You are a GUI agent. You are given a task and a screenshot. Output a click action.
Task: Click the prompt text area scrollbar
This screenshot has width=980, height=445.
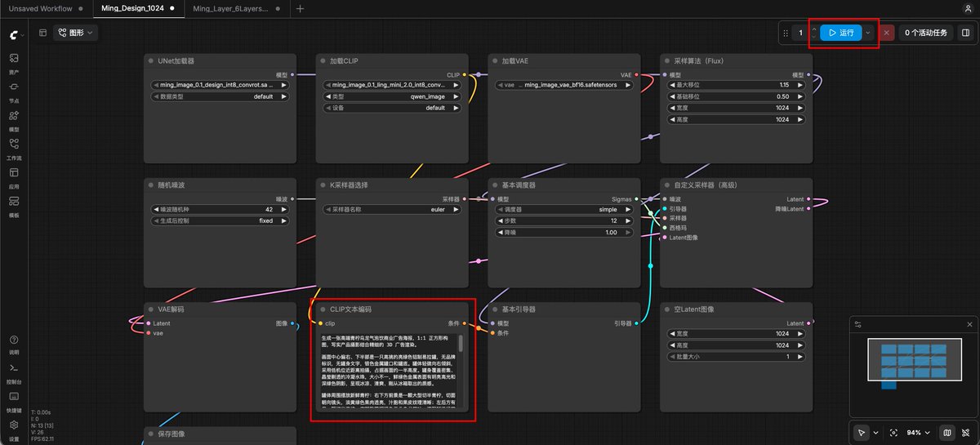click(x=460, y=344)
